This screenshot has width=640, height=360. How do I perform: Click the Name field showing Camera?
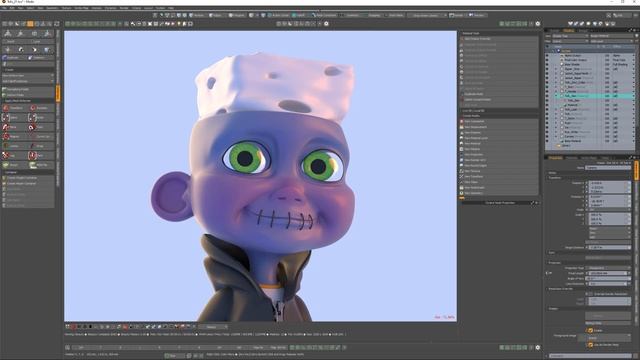608,168
